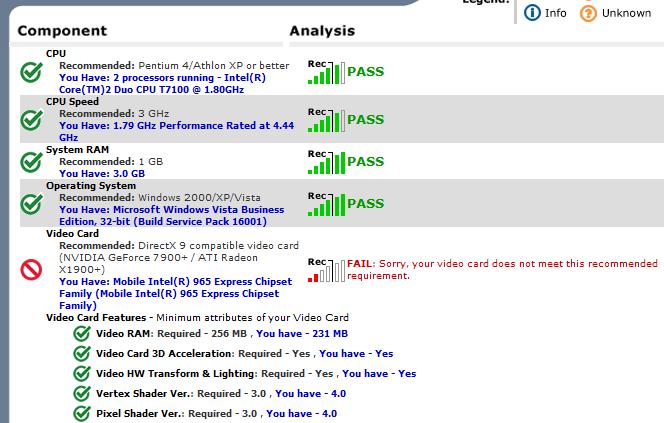
Task: Click the green checkmark icon beside CPU Speed
Action: click(x=31, y=120)
